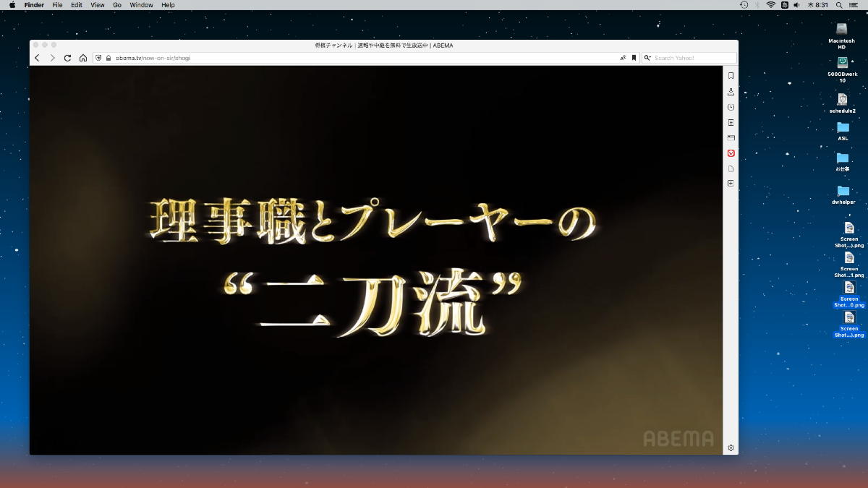Open Spotlight search

(x=839, y=5)
